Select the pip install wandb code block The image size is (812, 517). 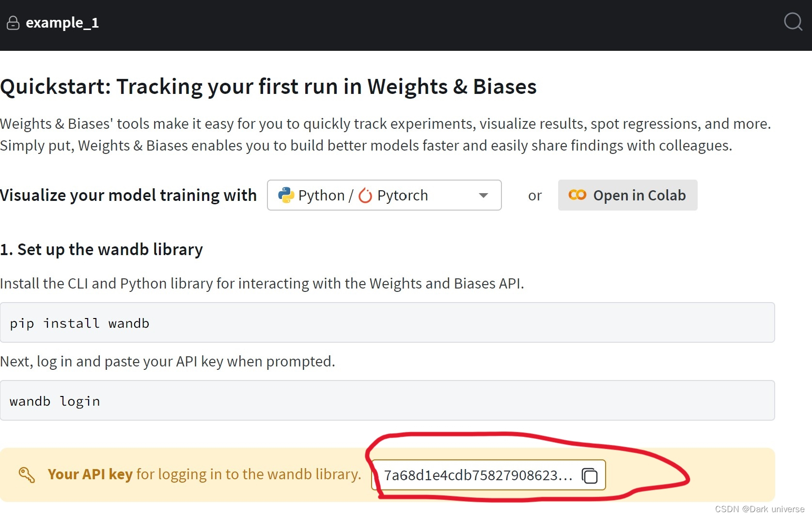point(387,322)
